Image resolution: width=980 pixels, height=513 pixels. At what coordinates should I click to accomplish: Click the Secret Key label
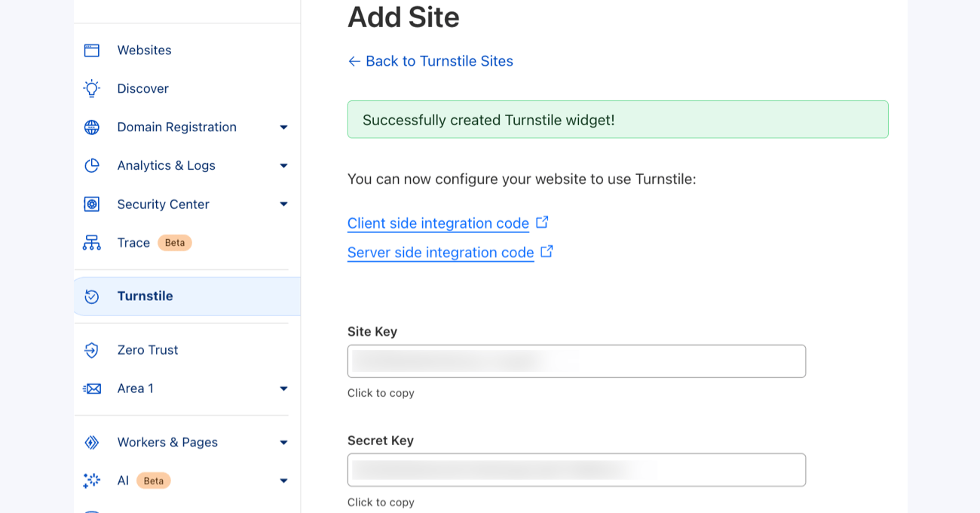click(381, 441)
